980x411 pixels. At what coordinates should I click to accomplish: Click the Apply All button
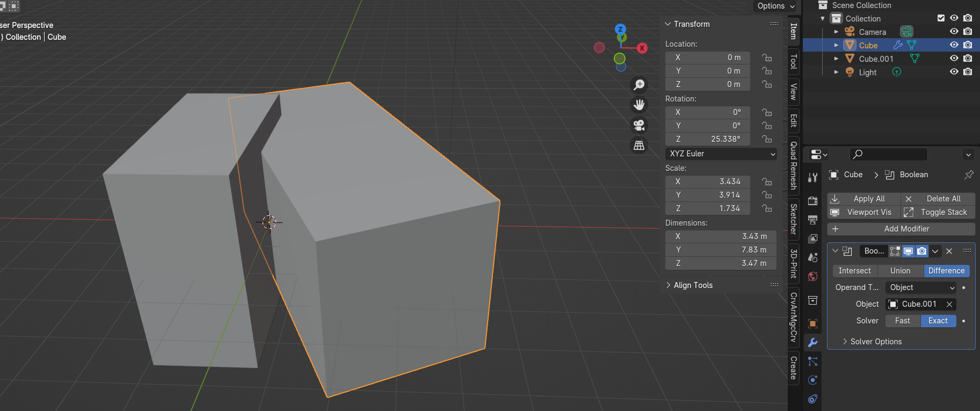click(864, 199)
